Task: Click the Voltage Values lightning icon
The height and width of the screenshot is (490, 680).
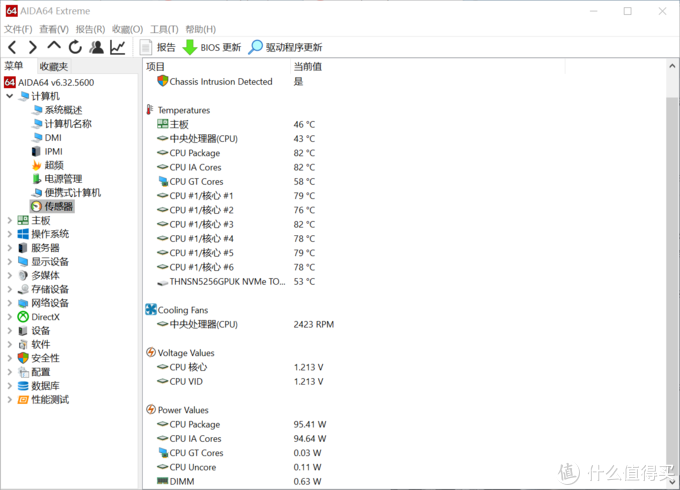Action: [x=150, y=353]
